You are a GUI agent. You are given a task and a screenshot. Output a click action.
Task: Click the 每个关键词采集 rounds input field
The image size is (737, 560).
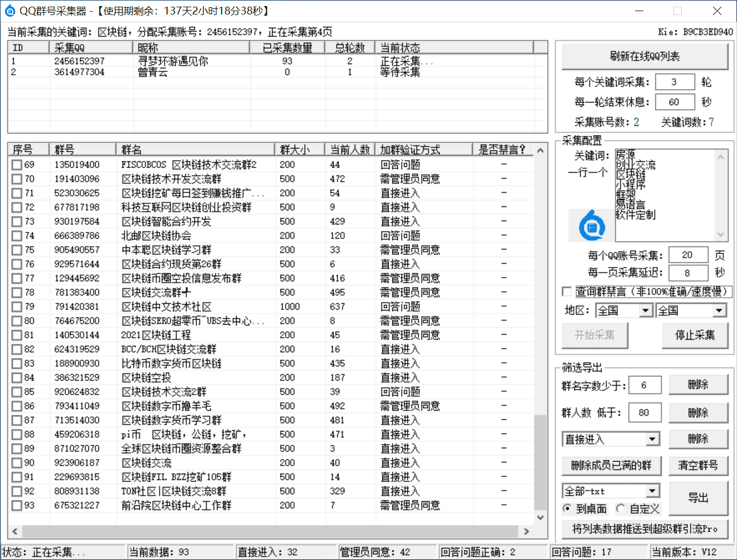(x=675, y=82)
